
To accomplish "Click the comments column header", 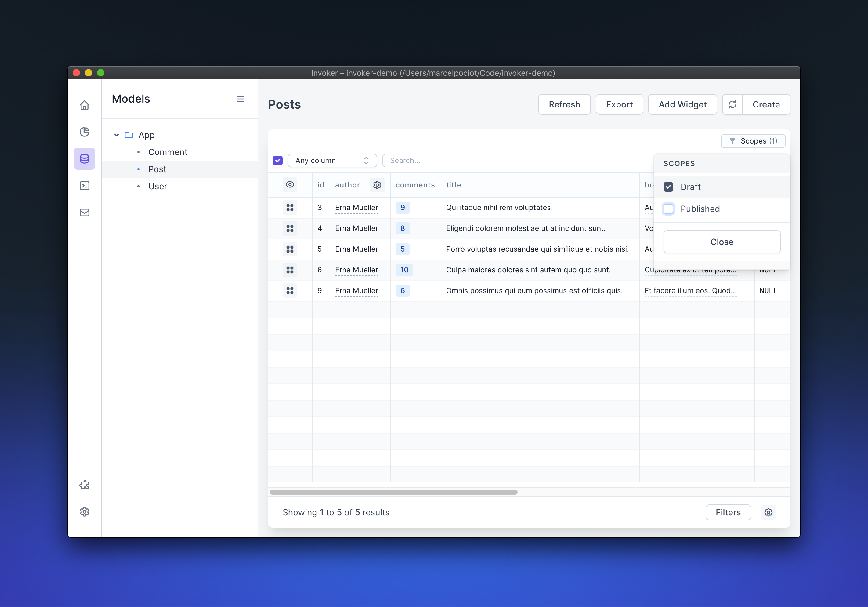I will point(415,184).
